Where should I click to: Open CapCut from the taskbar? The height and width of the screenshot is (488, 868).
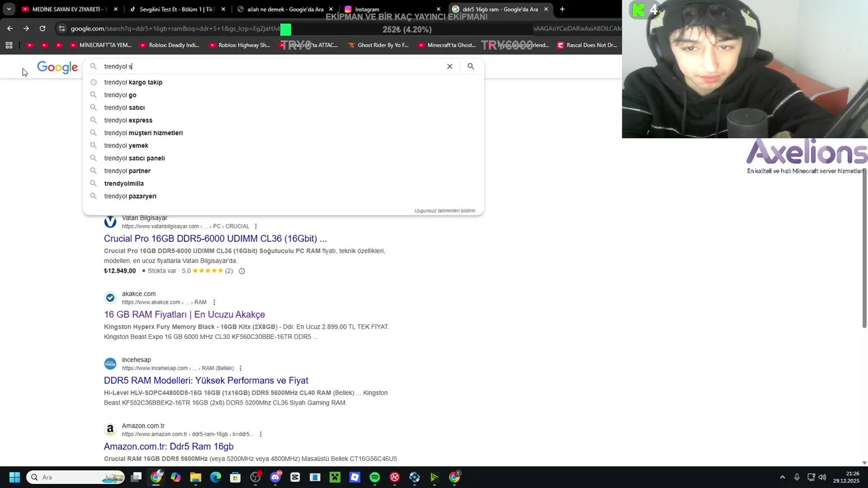tap(295, 477)
